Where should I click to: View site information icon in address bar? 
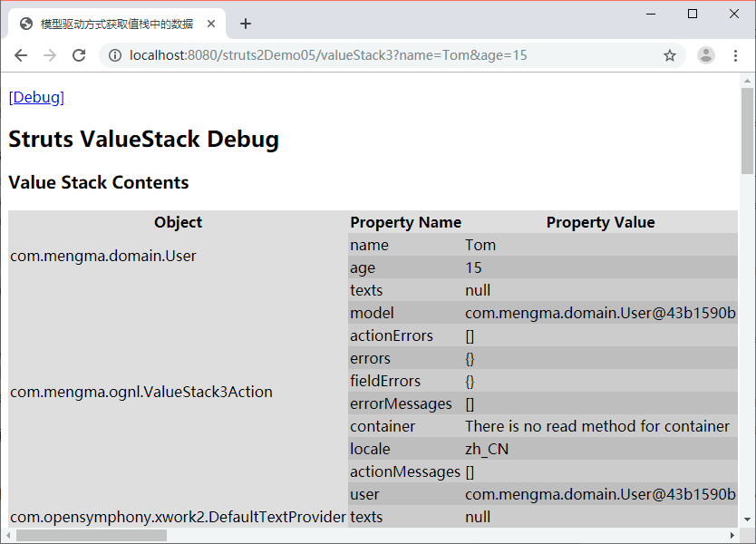click(115, 55)
